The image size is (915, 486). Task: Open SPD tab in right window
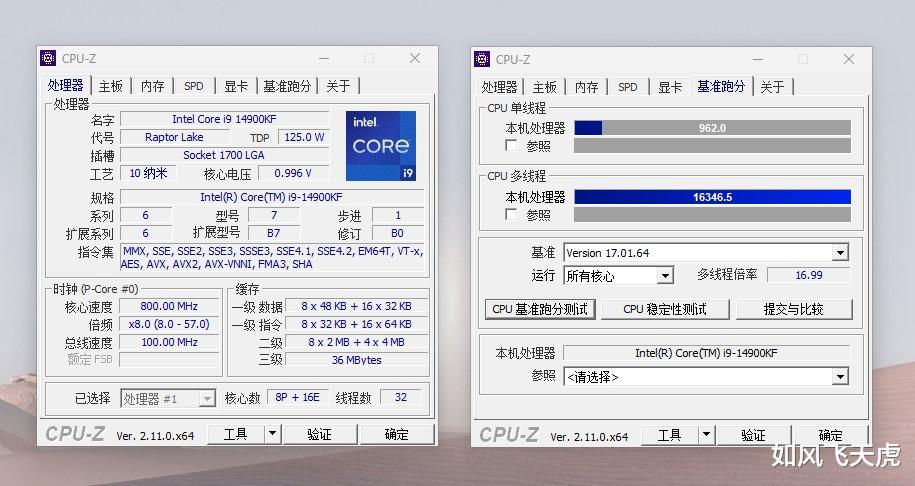[x=628, y=87]
